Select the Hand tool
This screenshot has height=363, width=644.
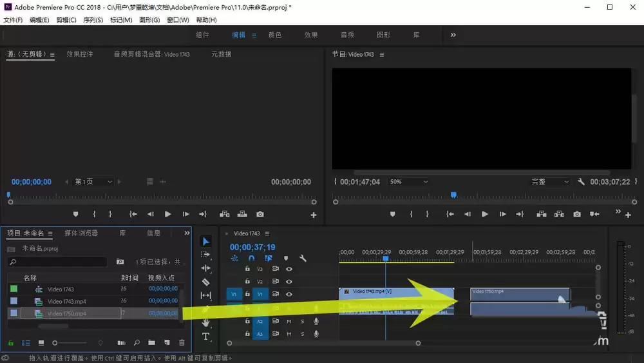tap(206, 323)
